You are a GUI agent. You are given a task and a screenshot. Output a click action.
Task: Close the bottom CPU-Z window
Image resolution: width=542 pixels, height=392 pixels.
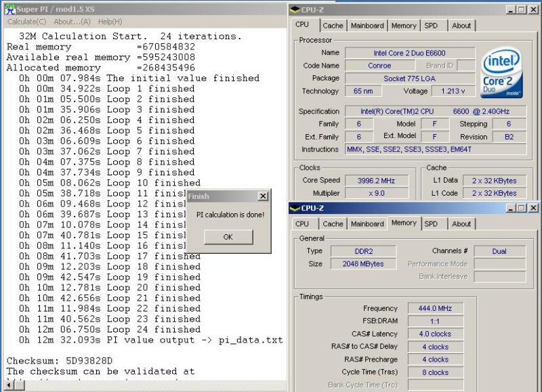pyautogui.click(x=533, y=208)
